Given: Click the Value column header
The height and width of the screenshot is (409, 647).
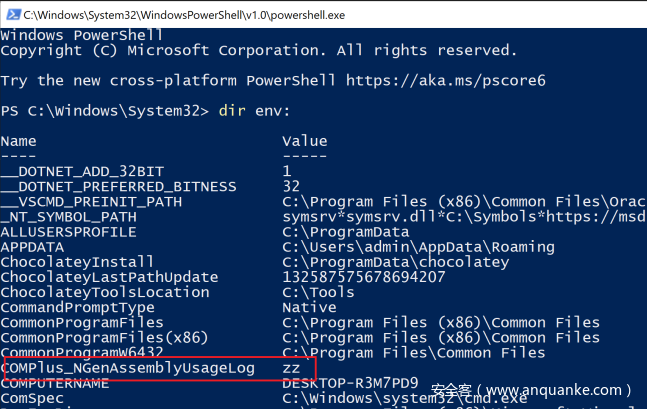Looking at the screenshot, I should pyautogui.click(x=304, y=141).
